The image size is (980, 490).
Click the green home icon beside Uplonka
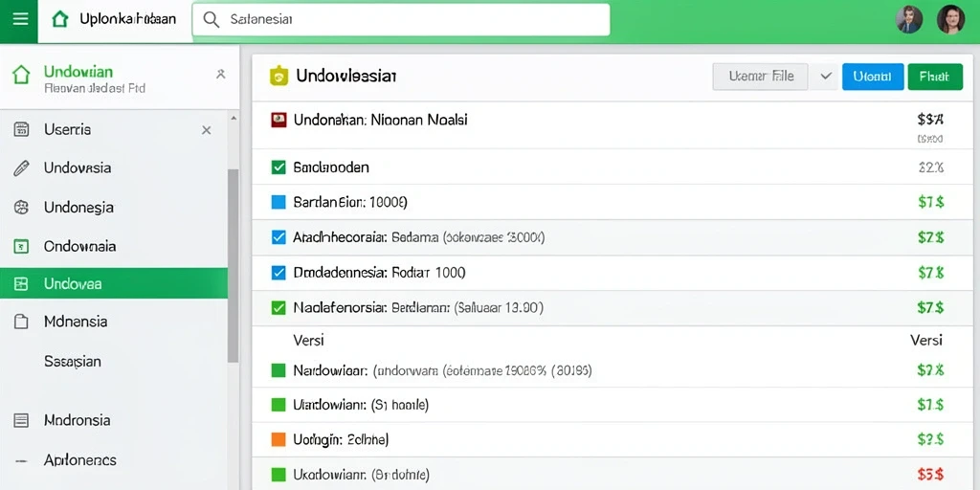[x=60, y=19]
